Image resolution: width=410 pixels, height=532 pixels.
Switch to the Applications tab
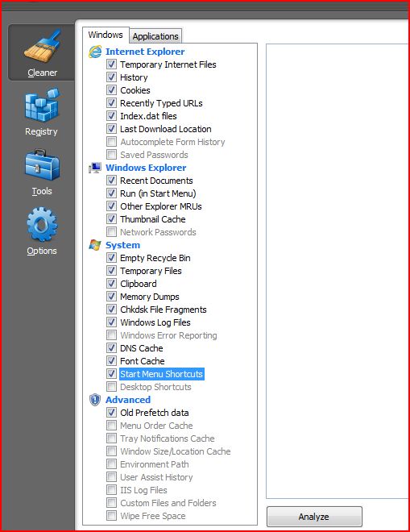pyautogui.click(x=155, y=36)
